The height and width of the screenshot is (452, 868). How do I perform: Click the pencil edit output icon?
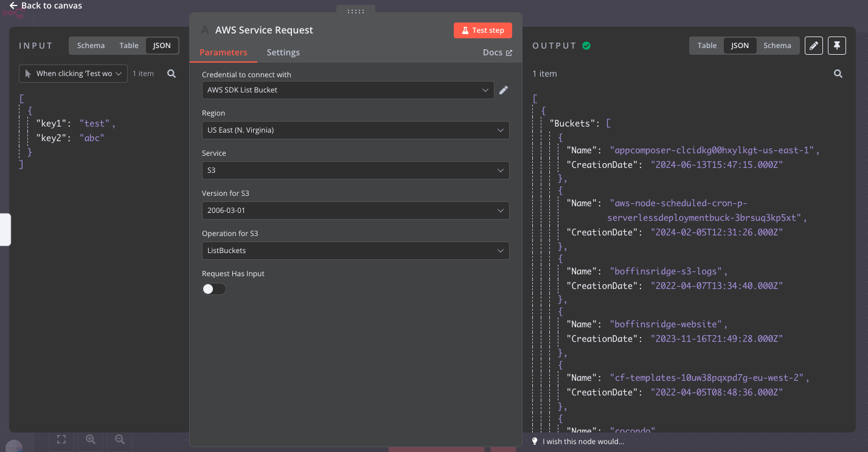(x=814, y=46)
